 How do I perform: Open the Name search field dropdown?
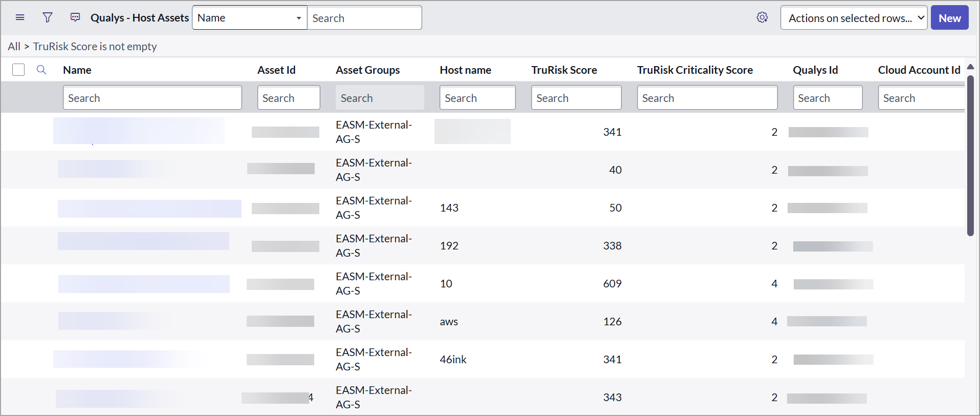250,18
